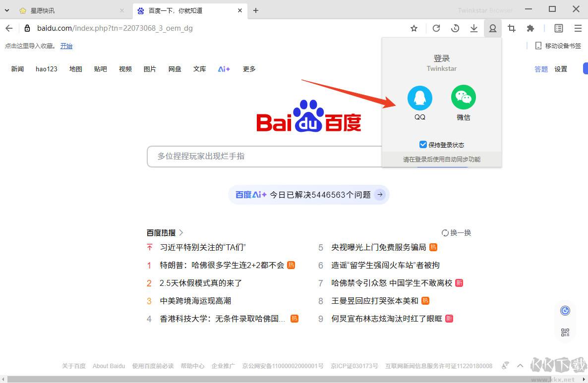
Task: Open 央视曝光上门免费服务骗局 headline
Action: [x=378, y=247]
